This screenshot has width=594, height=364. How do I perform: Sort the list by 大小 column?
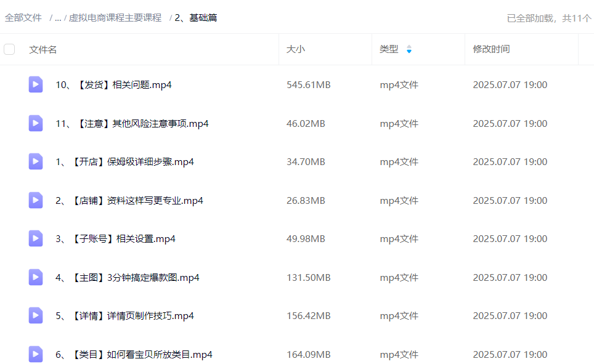tap(296, 49)
